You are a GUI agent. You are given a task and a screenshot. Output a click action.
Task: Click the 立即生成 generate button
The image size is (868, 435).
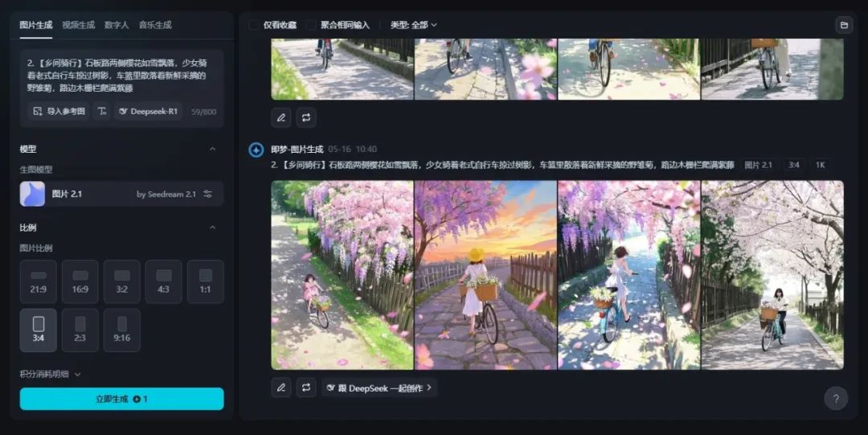point(121,399)
